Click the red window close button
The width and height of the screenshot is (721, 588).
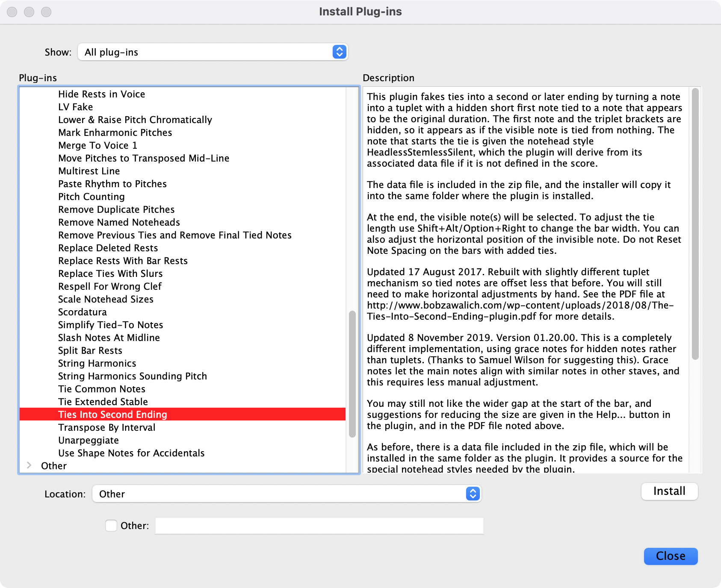coord(12,12)
